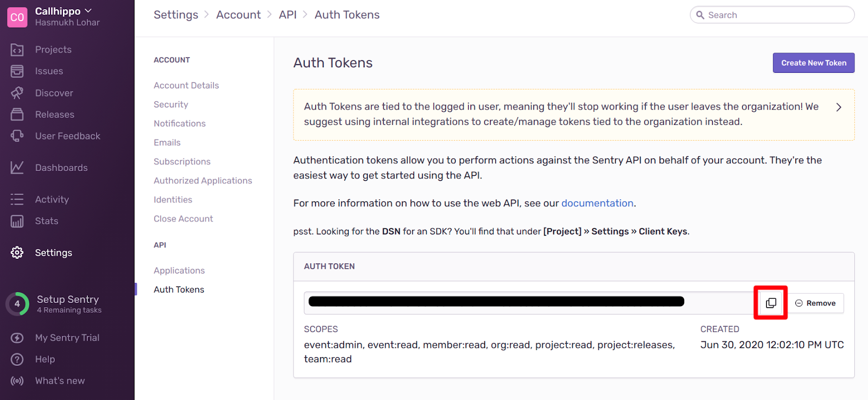Open Projects in the sidebar

click(x=53, y=50)
